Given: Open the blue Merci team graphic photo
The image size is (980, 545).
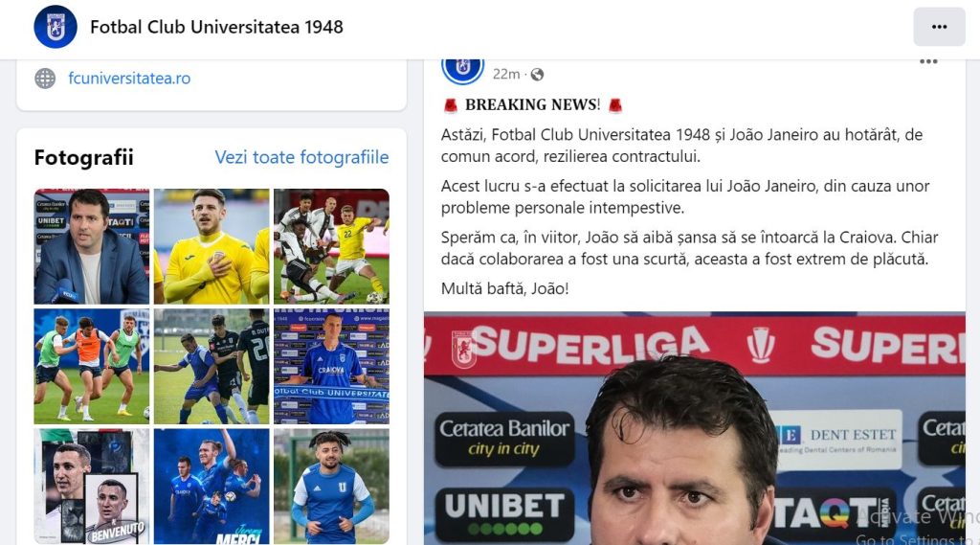Looking at the screenshot, I should (212, 487).
